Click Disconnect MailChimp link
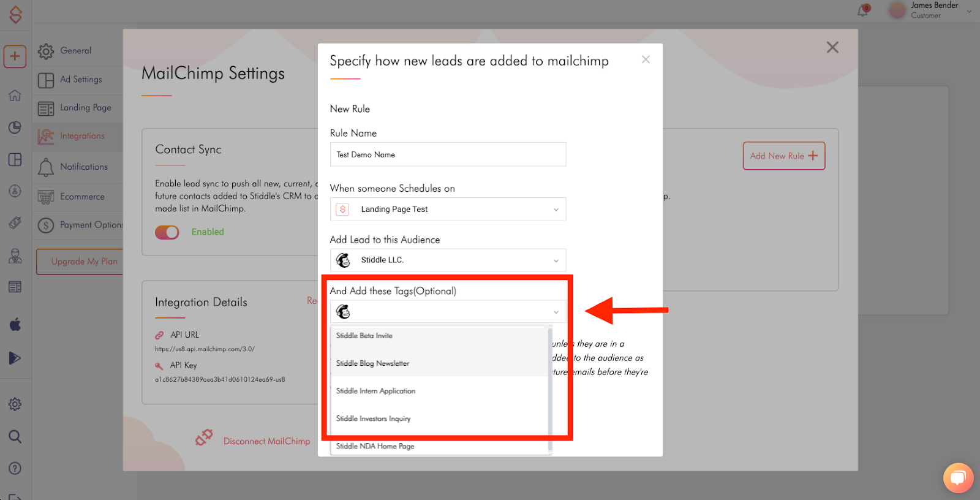980x500 pixels. 266,441
